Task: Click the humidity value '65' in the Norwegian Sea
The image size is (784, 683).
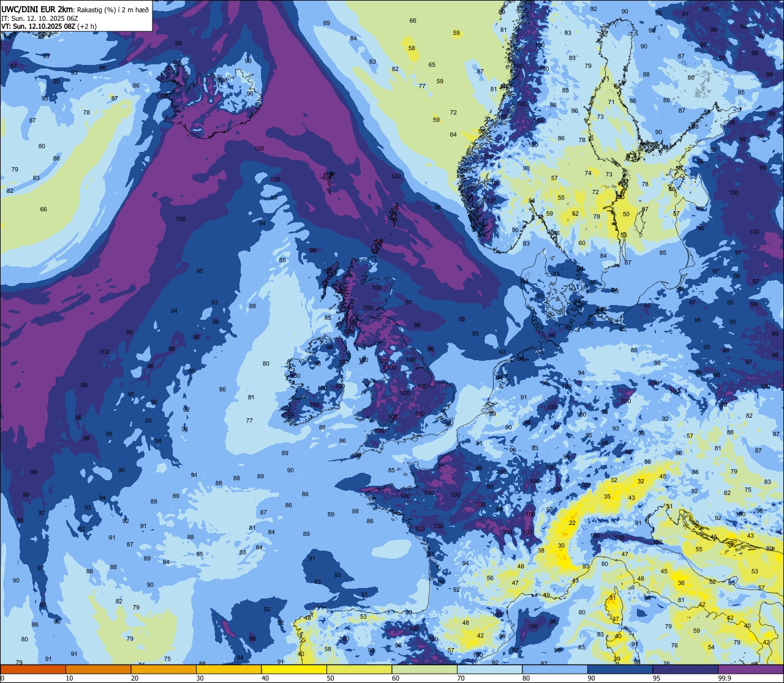Action: pyautogui.click(x=432, y=64)
